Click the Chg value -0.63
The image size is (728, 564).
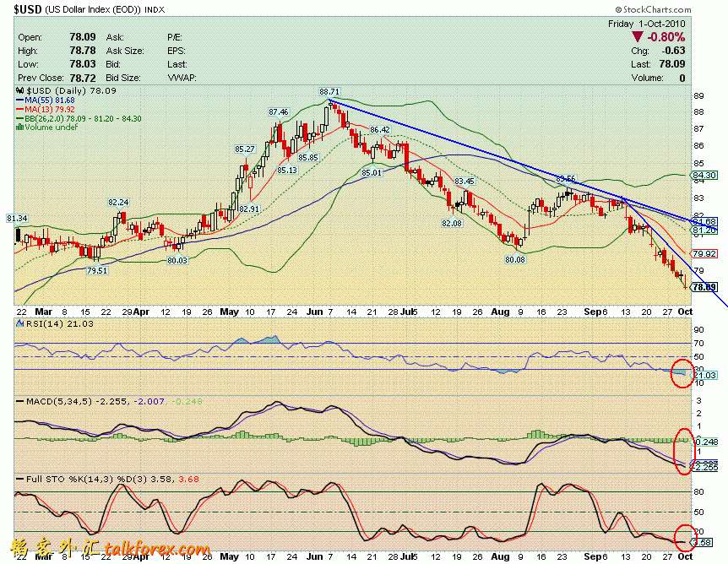click(673, 51)
